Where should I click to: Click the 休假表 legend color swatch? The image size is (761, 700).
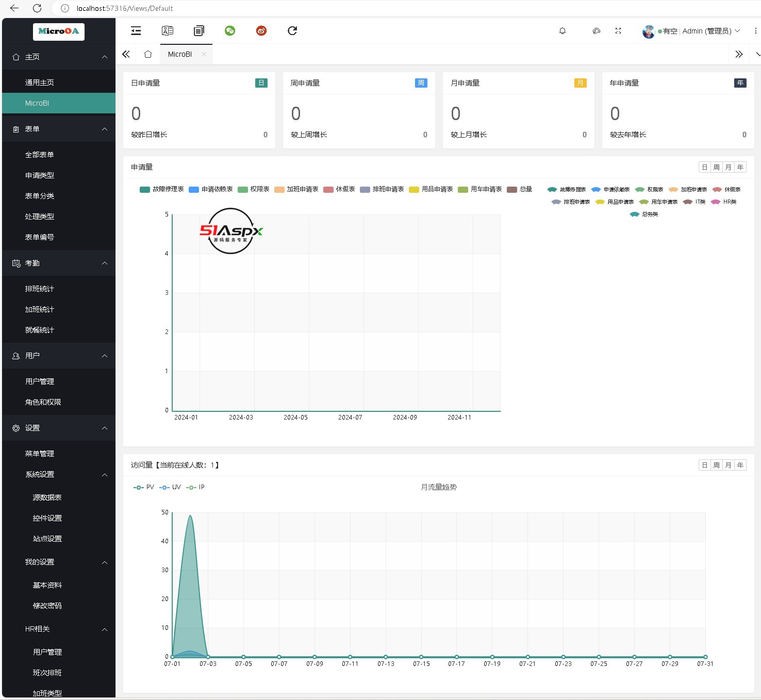(x=328, y=190)
